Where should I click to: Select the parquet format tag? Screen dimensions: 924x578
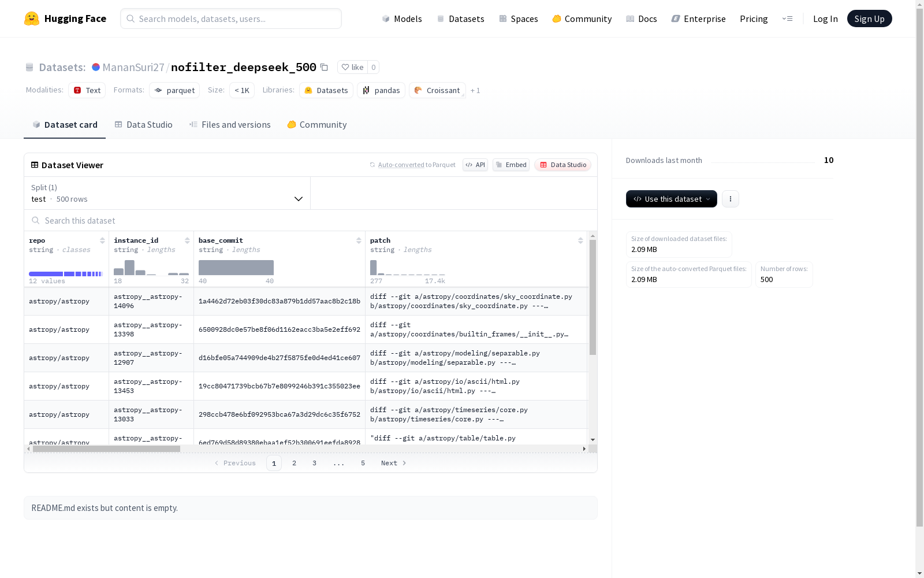[x=174, y=90]
